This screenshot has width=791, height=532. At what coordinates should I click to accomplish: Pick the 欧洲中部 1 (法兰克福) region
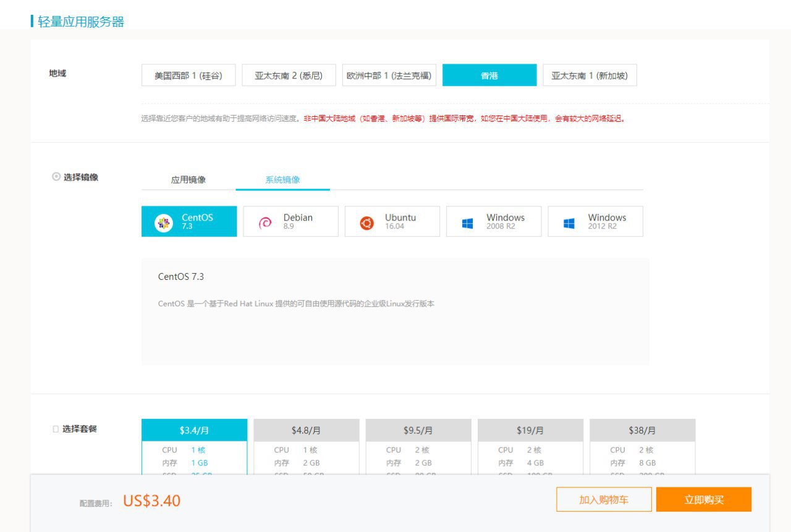click(389, 75)
